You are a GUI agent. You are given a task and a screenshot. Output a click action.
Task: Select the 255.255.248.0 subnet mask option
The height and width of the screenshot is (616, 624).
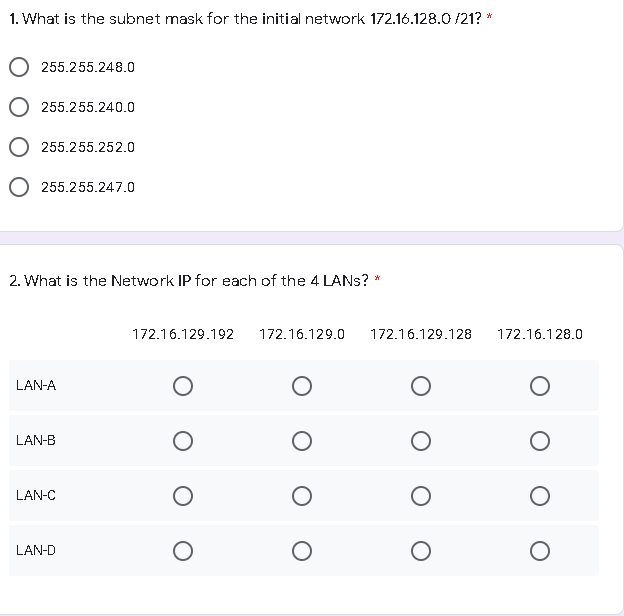click(19, 67)
